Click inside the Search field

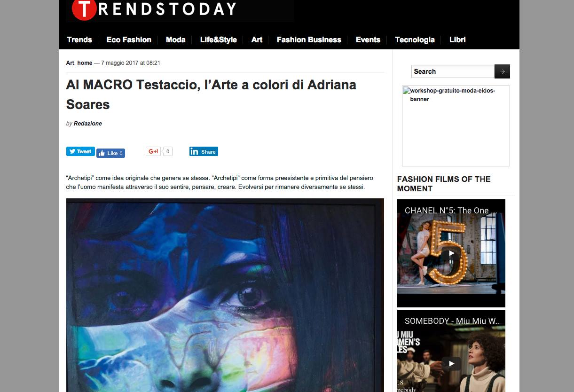pos(453,71)
